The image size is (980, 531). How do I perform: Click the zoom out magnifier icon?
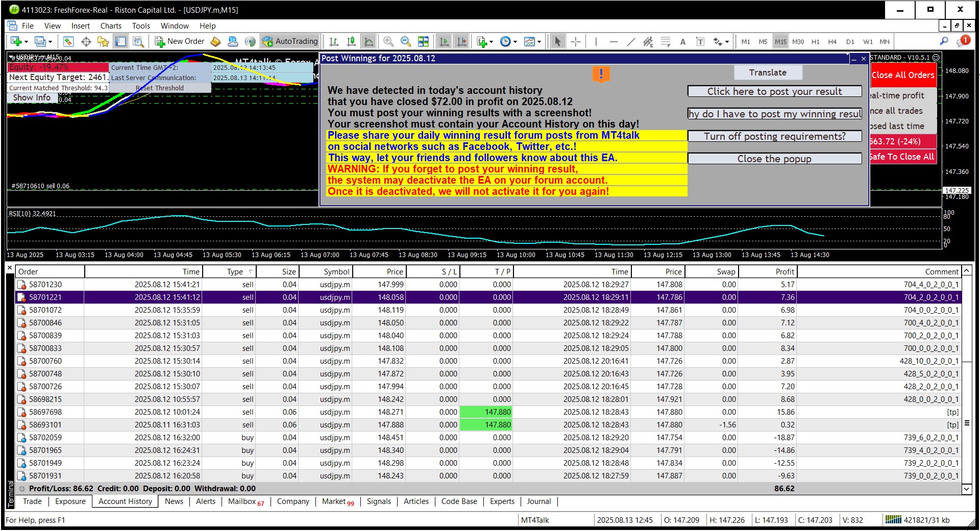point(406,42)
